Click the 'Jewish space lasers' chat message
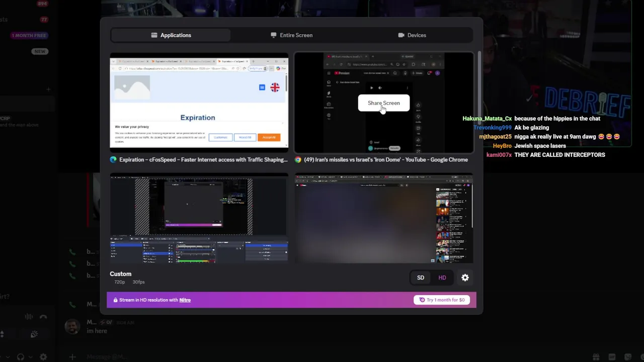The image size is (644, 362). 540,146
